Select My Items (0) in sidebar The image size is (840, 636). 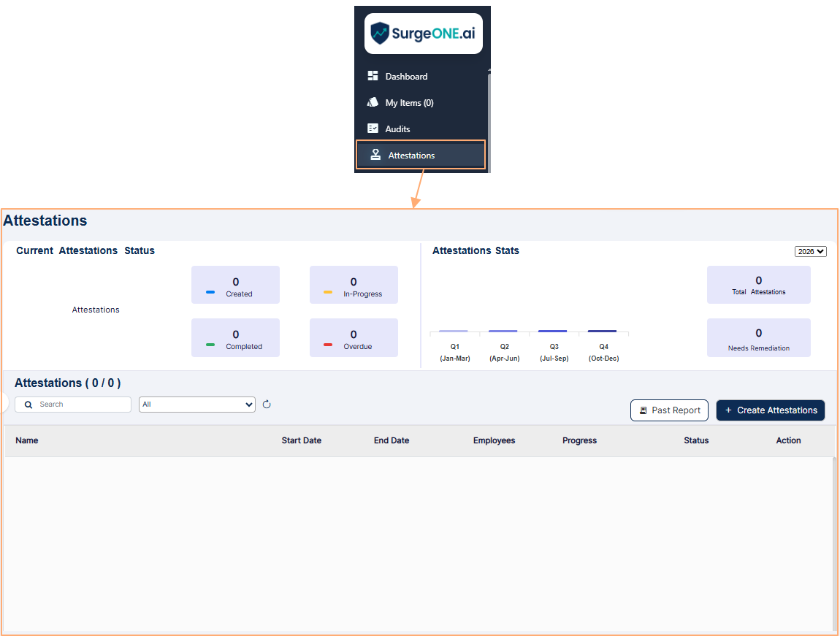point(409,103)
